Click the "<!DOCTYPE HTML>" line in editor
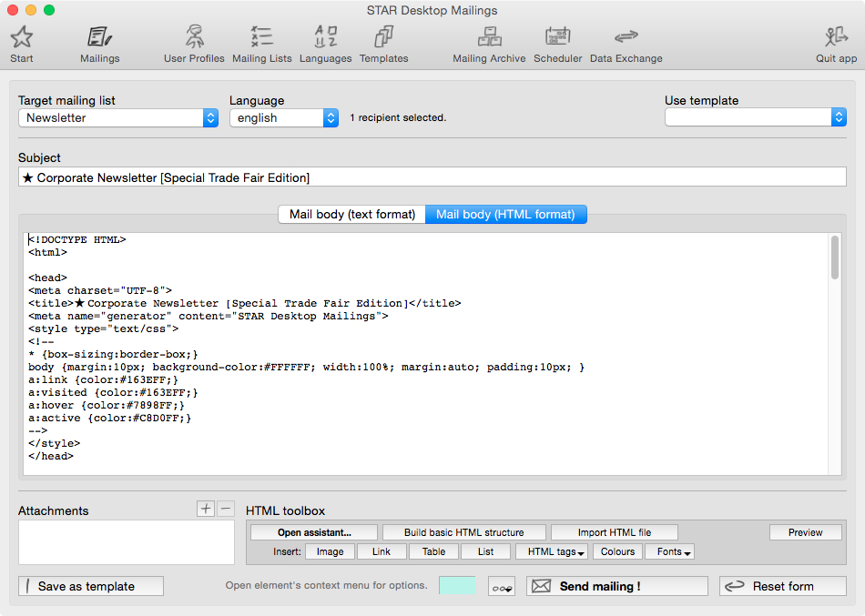This screenshot has height=616, width=865. [77, 240]
